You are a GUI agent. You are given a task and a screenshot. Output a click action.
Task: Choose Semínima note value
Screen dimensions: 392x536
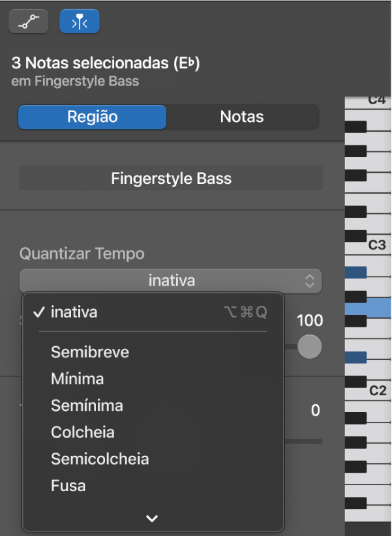pos(87,405)
